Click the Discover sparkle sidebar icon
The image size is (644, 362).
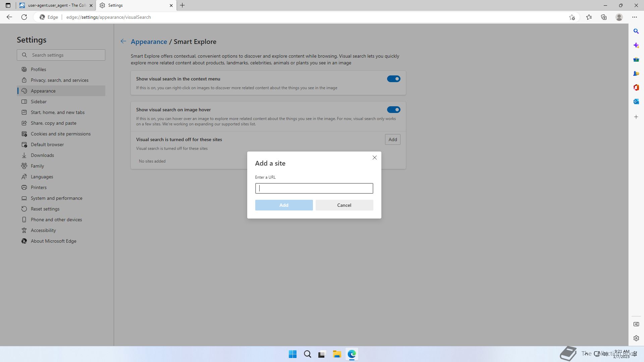click(x=636, y=45)
